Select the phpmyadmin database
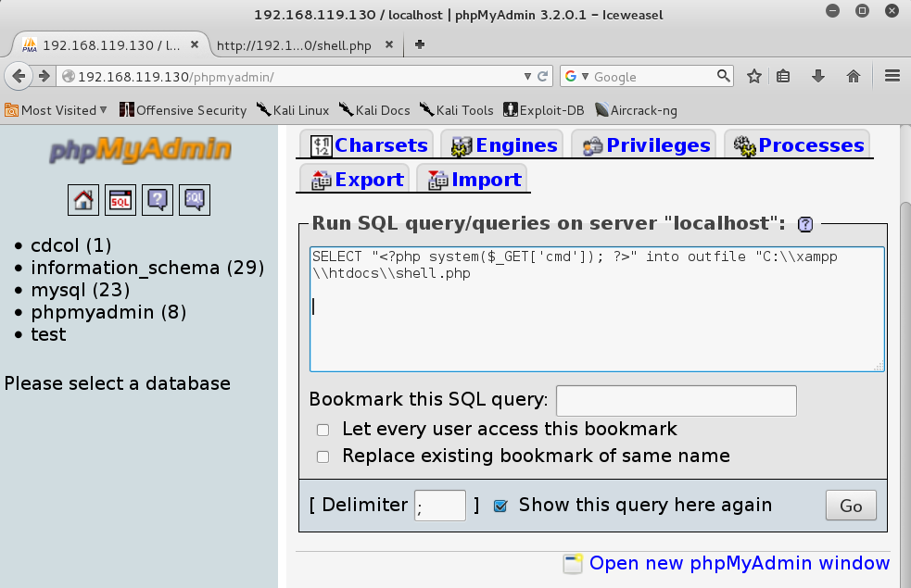 tap(108, 312)
